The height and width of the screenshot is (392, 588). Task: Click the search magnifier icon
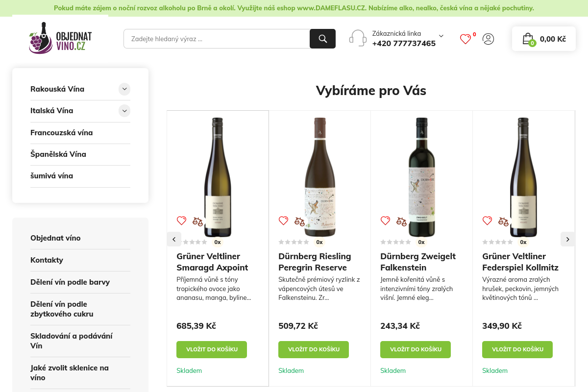[322, 38]
